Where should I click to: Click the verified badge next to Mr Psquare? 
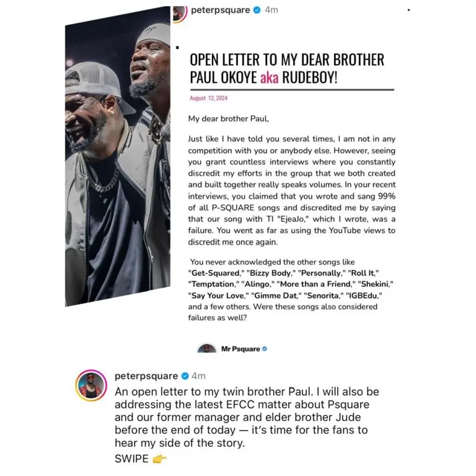(265, 349)
